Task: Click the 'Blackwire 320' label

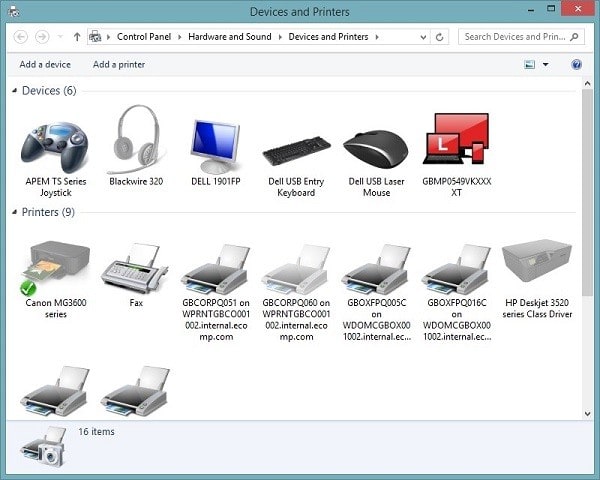Action: [x=136, y=181]
